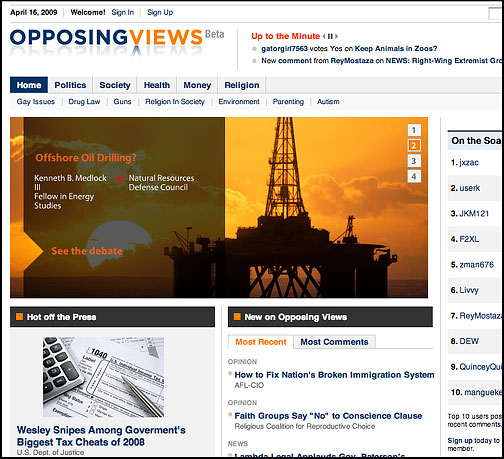Click the Sign In link
Viewport: 504px width, 459px height.
[x=123, y=12]
